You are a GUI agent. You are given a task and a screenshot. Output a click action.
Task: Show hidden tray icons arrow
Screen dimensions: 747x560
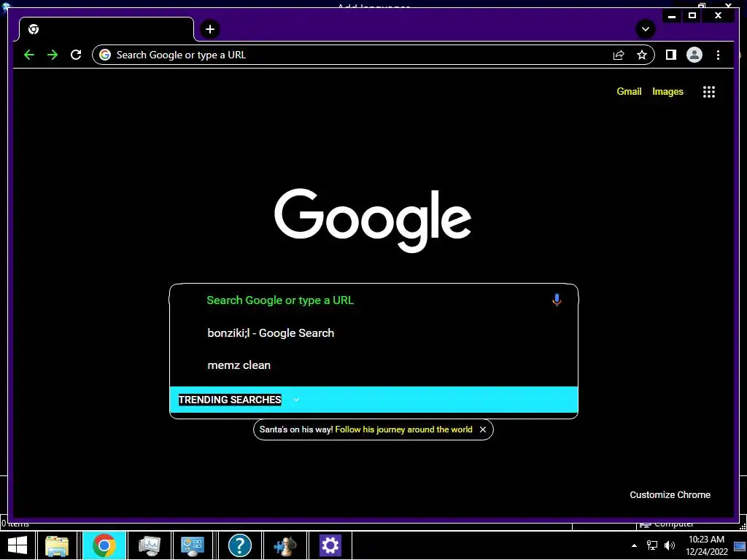tap(634, 545)
